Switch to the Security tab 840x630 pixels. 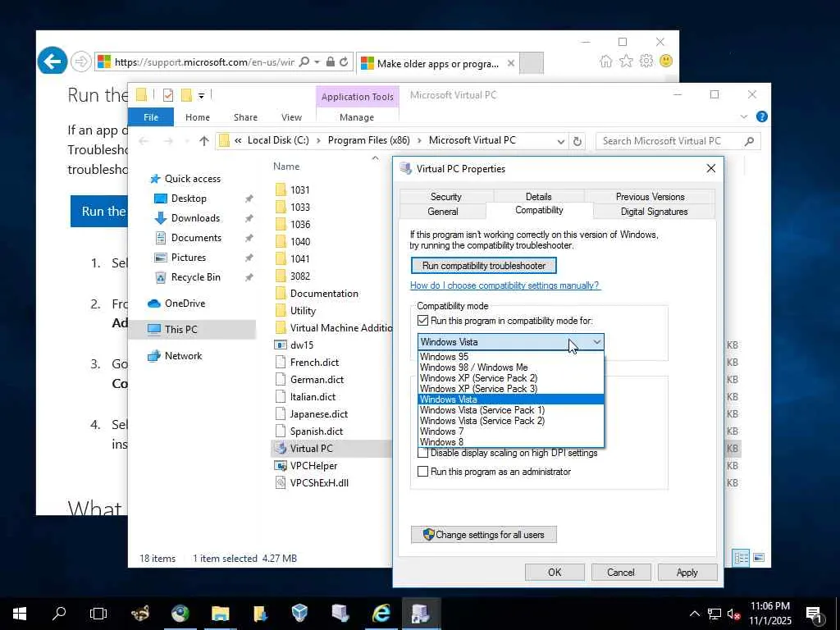pyautogui.click(x=445, y=197)
